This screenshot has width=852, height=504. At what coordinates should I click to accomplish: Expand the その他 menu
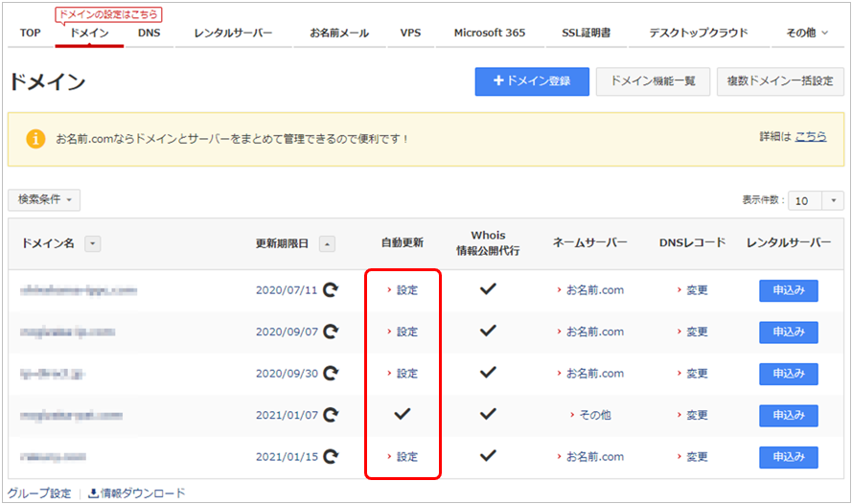(x=808, y=34)
